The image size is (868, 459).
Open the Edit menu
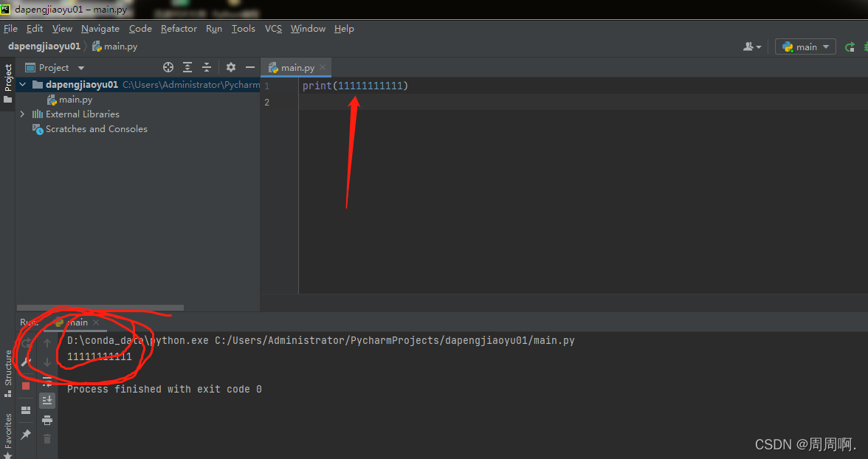[34, 29]
